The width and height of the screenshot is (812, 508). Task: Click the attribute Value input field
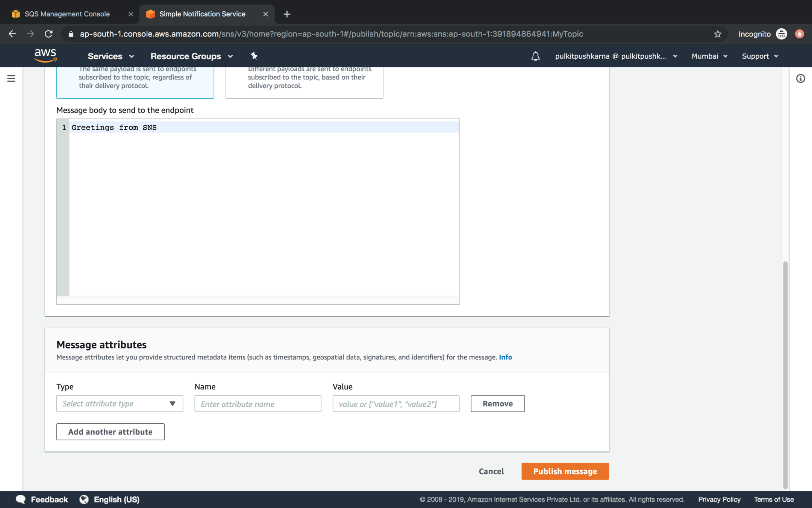[396, 403]
